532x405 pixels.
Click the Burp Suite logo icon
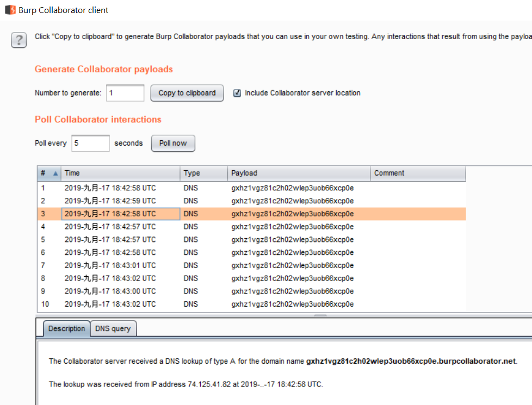click(x=10, y=10)
